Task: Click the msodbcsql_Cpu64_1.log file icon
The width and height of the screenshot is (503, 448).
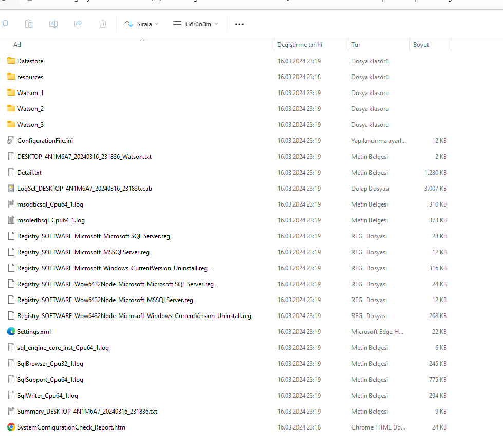Action: point(11,204)
